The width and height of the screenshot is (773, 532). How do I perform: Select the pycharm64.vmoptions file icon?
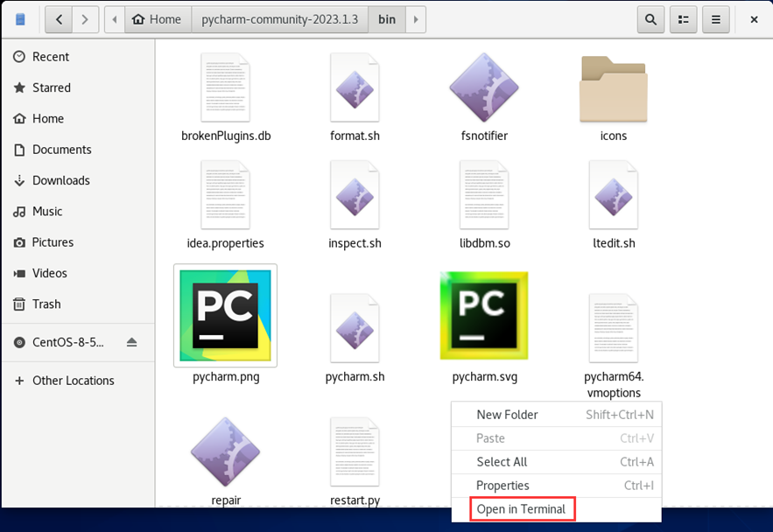coord(614,328)
